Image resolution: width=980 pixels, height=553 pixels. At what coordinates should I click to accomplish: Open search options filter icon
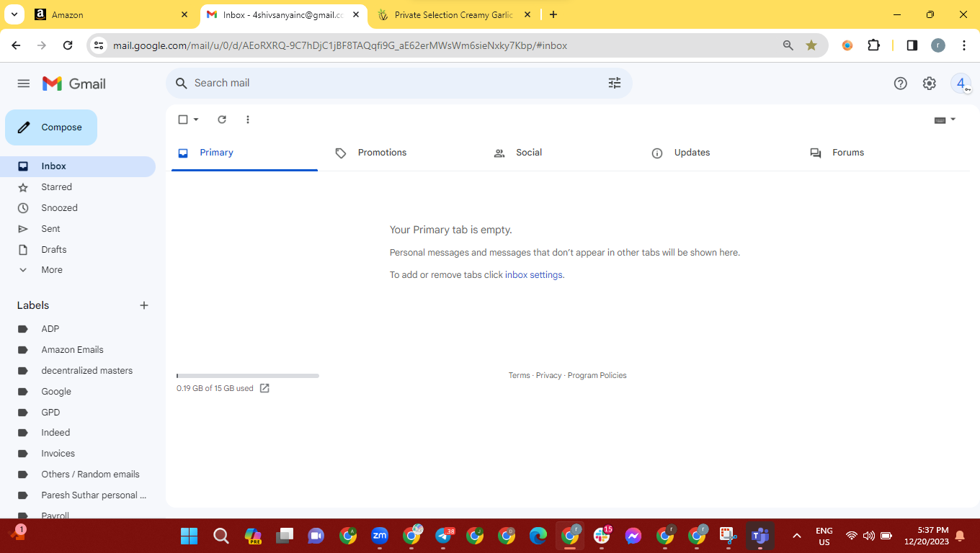click(615, 83)
